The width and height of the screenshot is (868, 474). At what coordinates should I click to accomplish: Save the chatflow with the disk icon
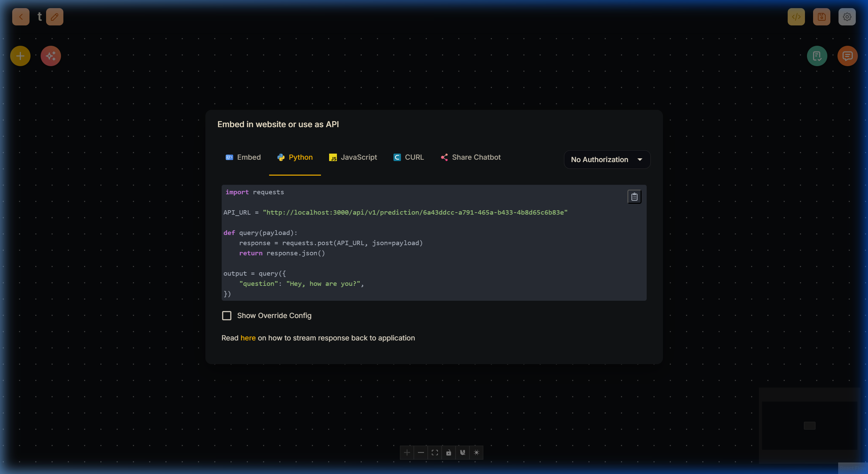822,17
